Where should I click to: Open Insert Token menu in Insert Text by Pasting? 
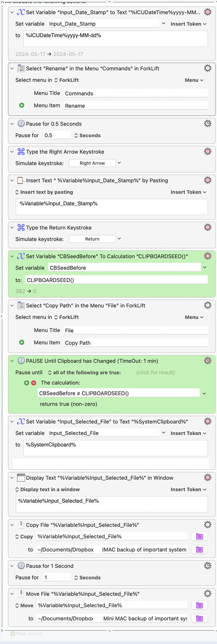(188, 192)
